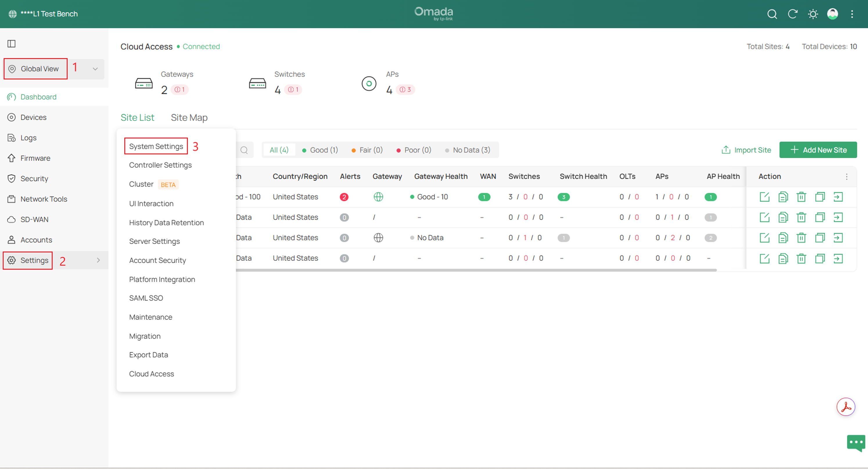Click stacked-squares icon in APs 0 / 1 / 0 row
868x469 pixels.
[x=820, y=217]
